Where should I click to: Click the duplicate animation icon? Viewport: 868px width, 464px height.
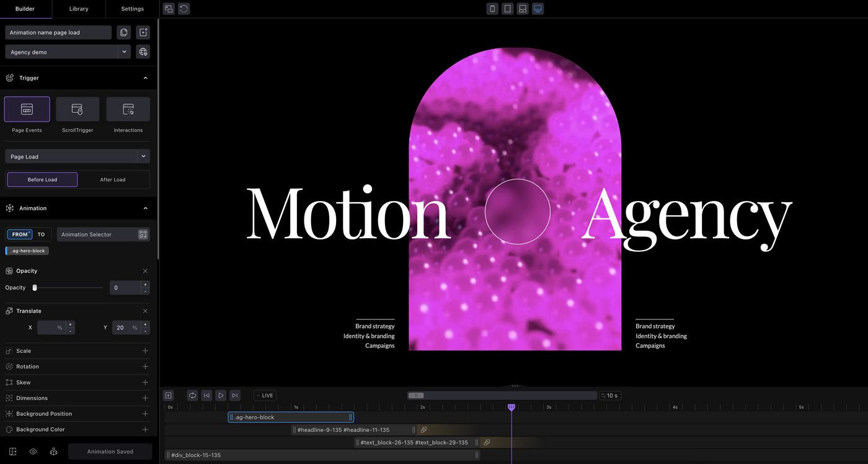124,32
